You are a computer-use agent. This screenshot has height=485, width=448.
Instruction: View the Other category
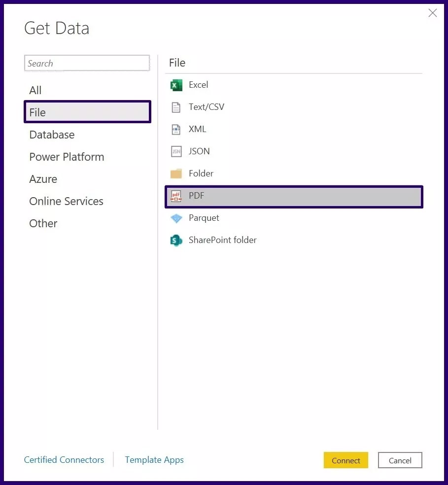coord(43,223)
